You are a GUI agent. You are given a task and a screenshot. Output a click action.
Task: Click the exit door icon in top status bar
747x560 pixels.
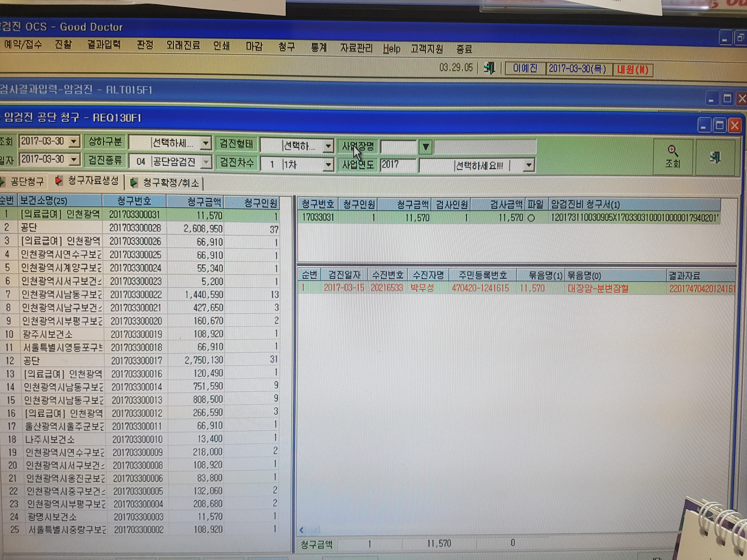pyautogui.click(x=489, y=69)
